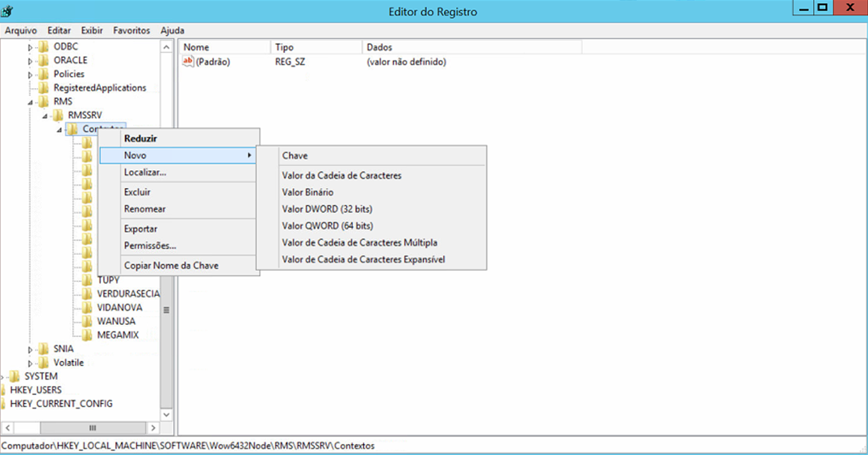Expand the ORACLE key
Image resolution: width=868 pixels, height=455 pixels.
click(x=30, y=61)
